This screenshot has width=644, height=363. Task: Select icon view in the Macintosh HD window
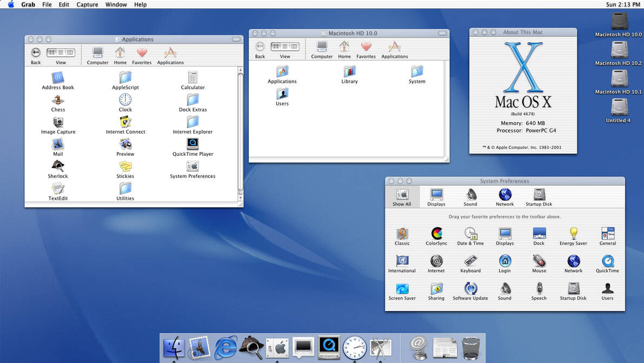[x=276, y=46]
